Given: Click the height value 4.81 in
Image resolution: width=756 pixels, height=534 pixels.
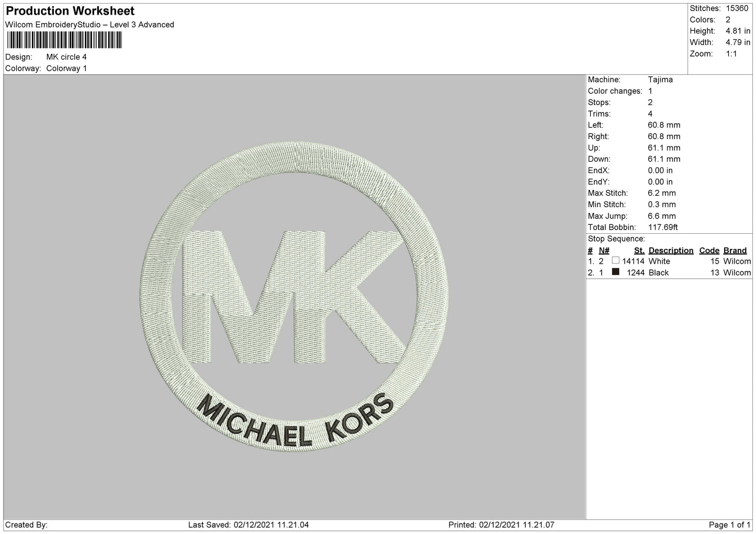Looking at the screenshot, I should pyautogui.click(x=738, y=31).
